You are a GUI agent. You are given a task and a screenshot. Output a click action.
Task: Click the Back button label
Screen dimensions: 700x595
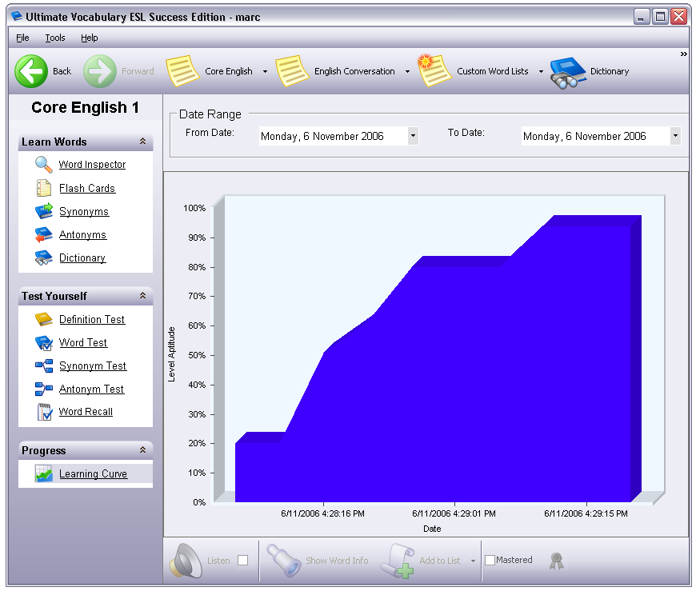click(62, 71)
